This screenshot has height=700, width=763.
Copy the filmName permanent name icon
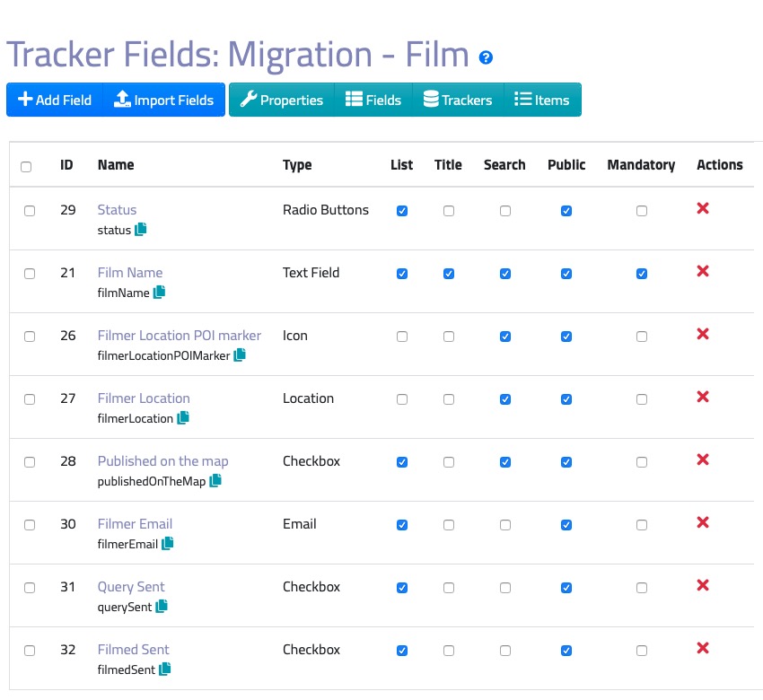[x=159, y=293]
